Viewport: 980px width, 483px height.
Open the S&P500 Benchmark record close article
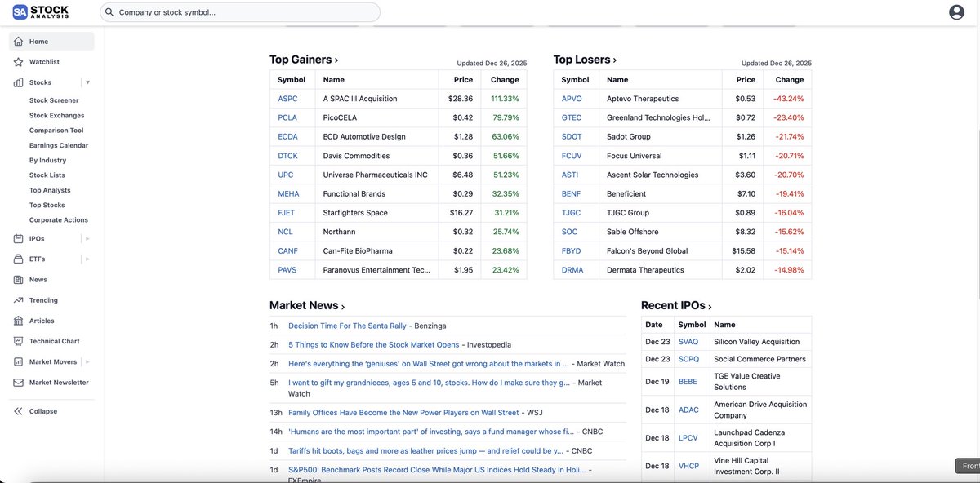[437, 470]
